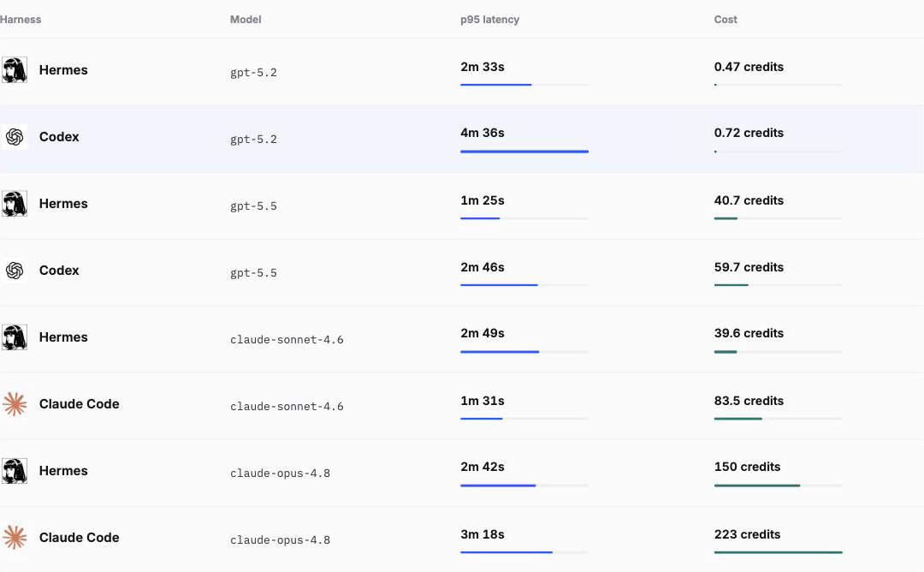
Task: Select Claude Code name in claude-opus-4.8 row
Action: pyautogui.click(x=79, y=537)
